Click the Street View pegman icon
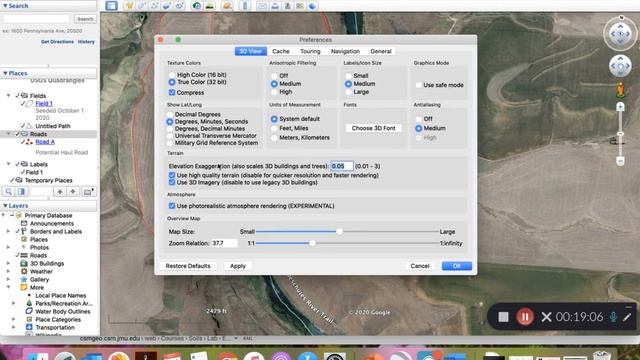This screenshot has height=360, width=640. coord(620,89)
